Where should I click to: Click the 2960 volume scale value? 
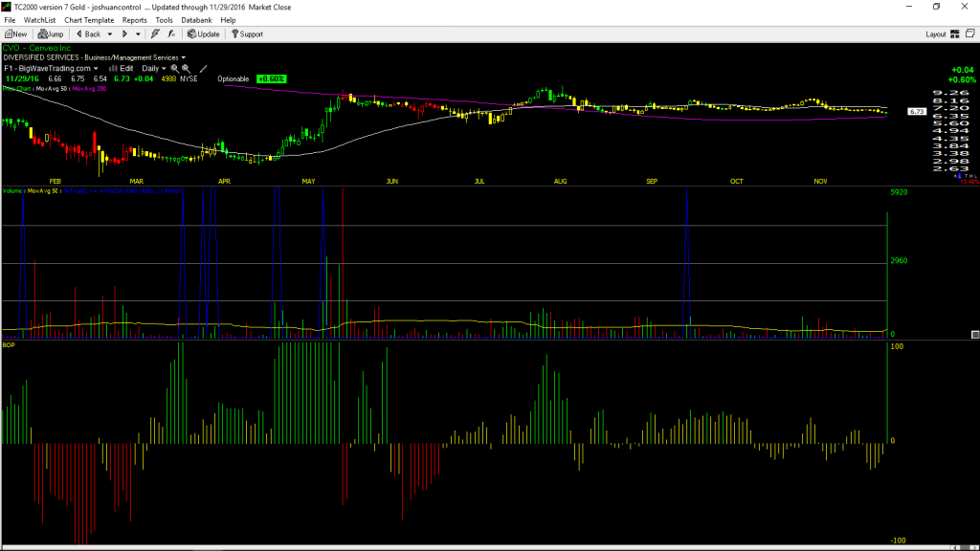tap(899, 260)
